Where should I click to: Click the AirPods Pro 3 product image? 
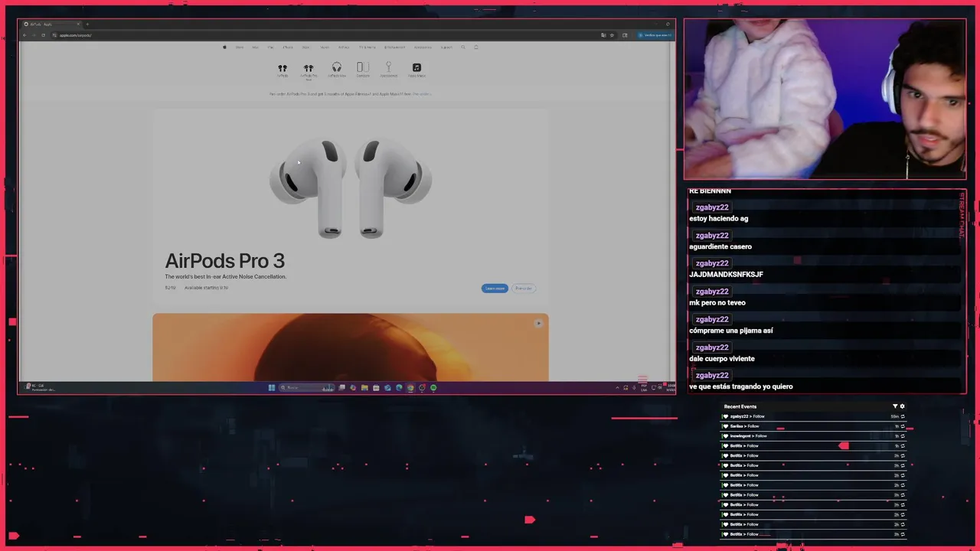[351, 188]
